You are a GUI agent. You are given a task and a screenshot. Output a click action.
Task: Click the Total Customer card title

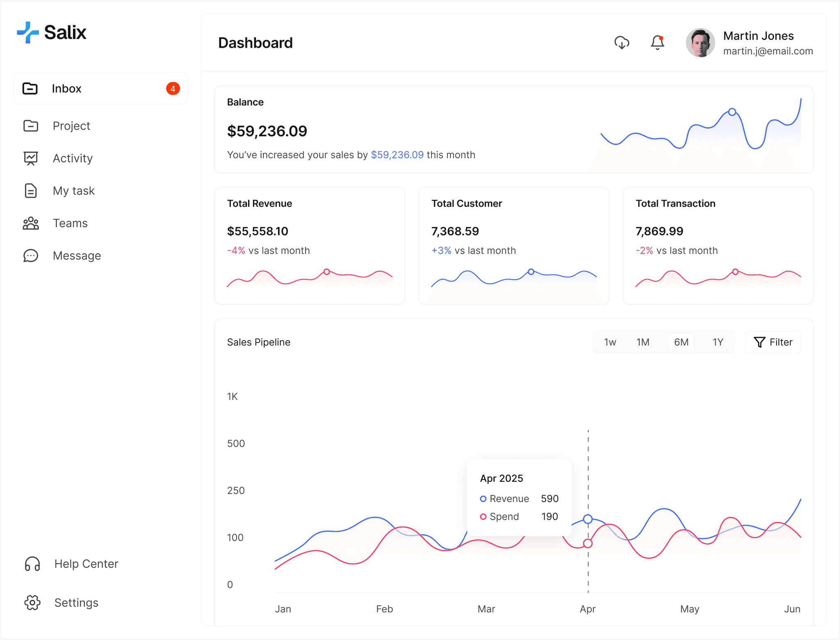[x=466, y=203]
